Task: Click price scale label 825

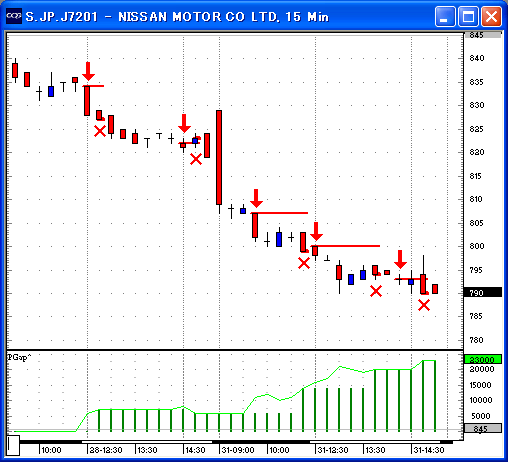Action: tap(477, 129)
